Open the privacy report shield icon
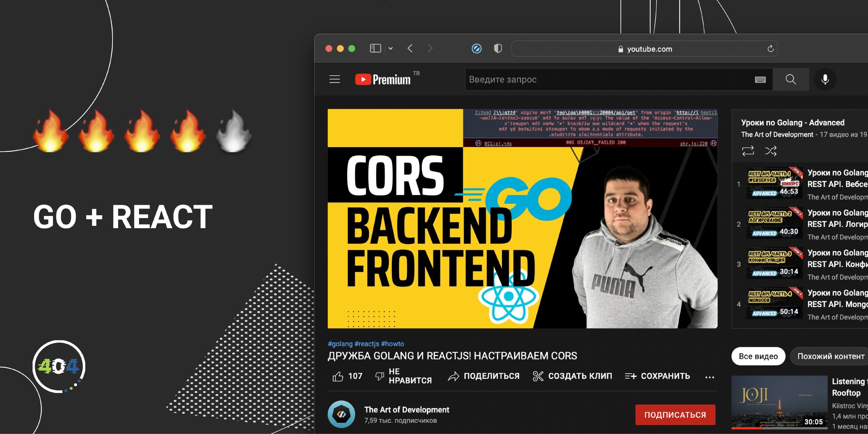 click(x=498, y=48)
